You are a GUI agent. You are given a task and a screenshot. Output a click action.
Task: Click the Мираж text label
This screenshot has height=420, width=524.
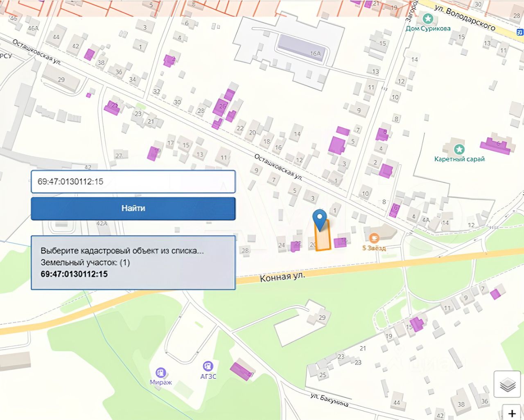160,382
